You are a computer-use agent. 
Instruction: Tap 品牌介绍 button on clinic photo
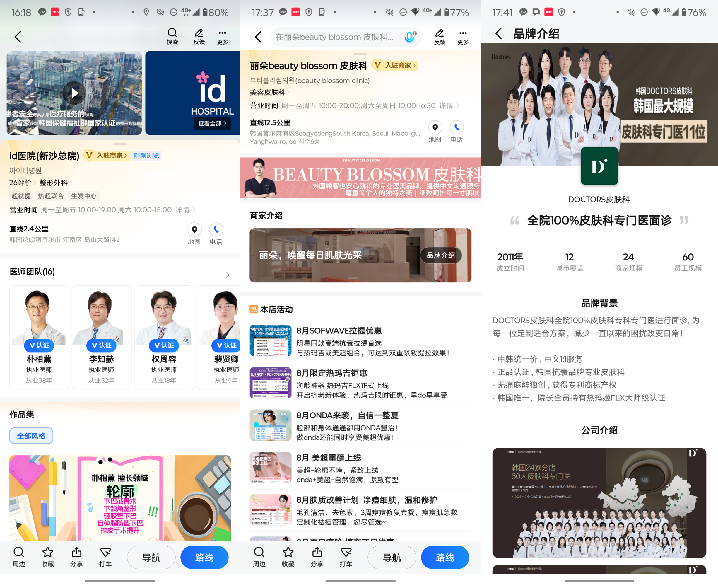(x=441, y=255)
